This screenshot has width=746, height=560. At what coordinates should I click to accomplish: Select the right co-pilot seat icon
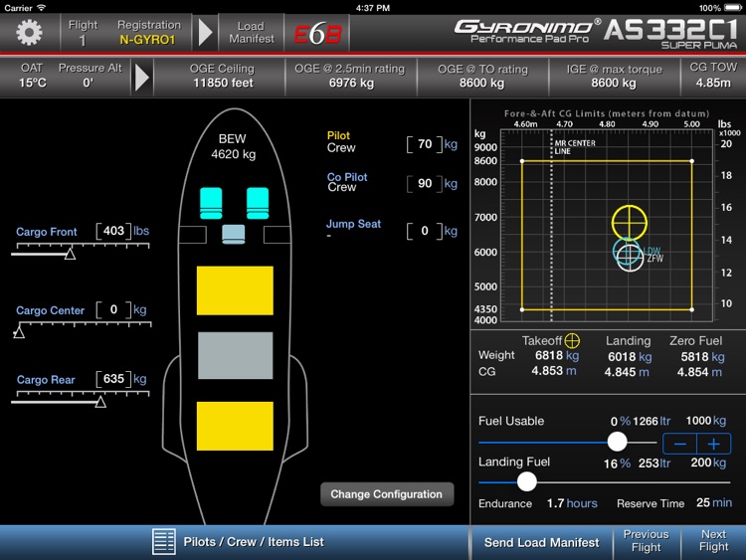(258, 203)
